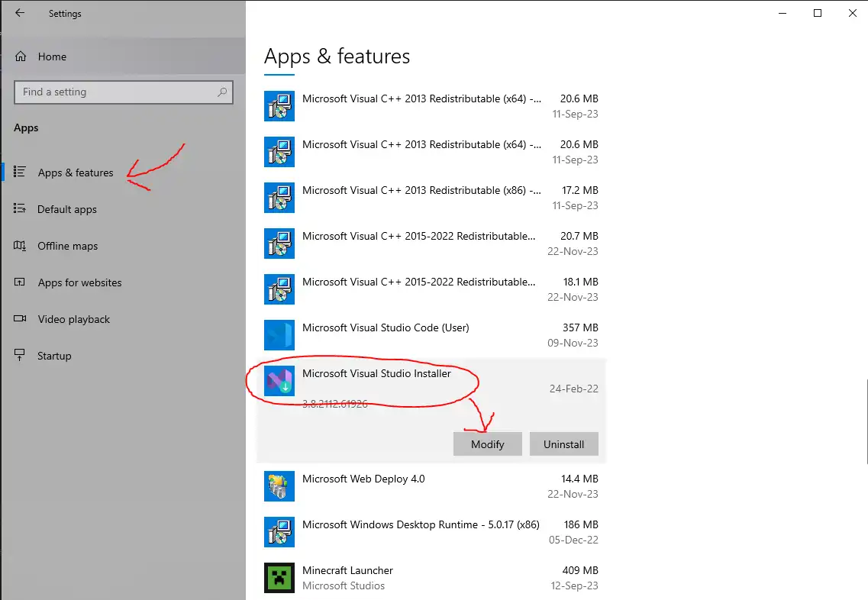Select the 'Microsoft Web Deploy 4.0' name
The image size is (868, 600).
click(x=363, y=479)
